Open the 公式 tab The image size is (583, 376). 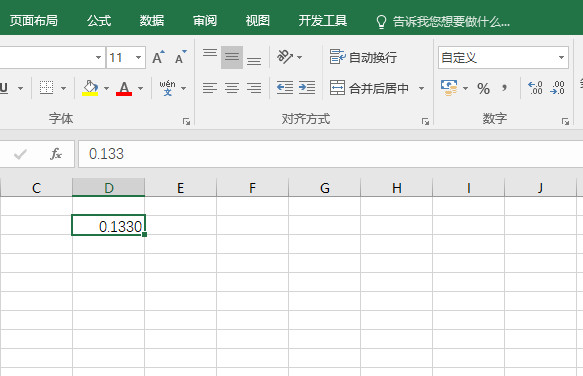pyautogui.click(x=99, y=20)
